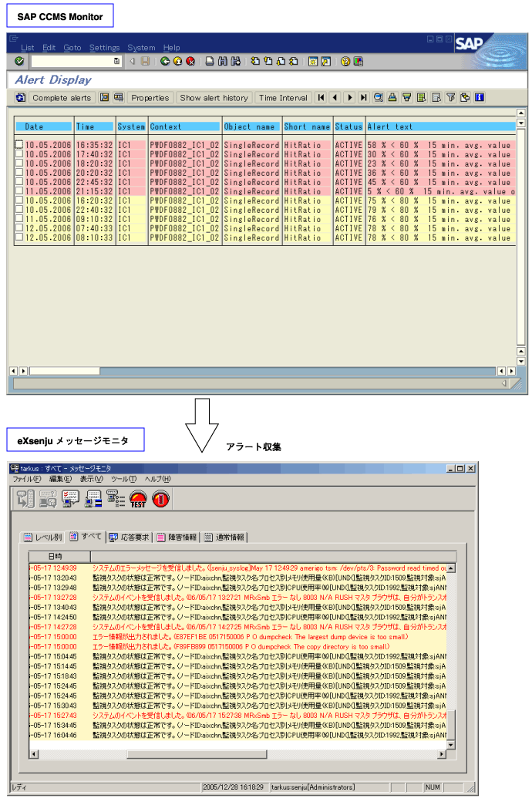Click the Properties button

(x=150, y=98)
